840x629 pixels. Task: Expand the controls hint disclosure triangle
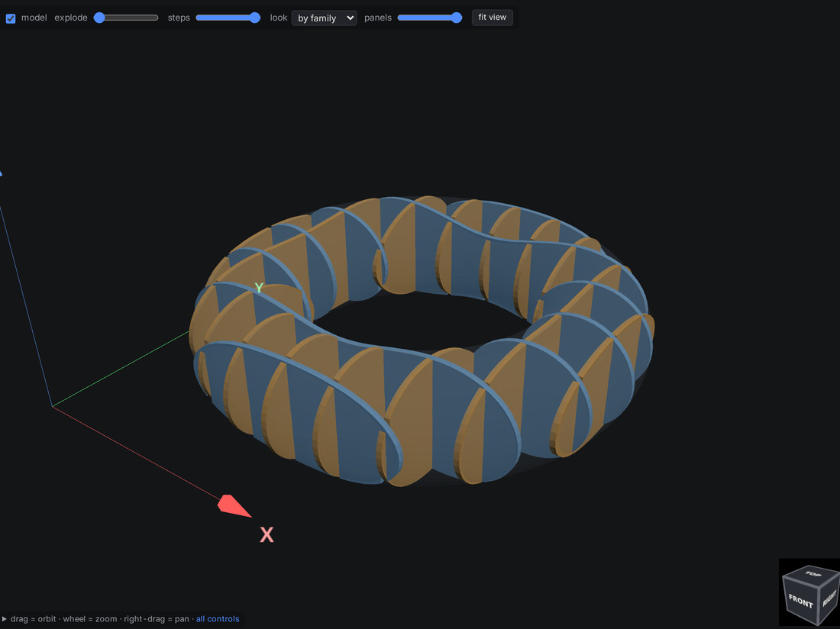tap(5, 619)
